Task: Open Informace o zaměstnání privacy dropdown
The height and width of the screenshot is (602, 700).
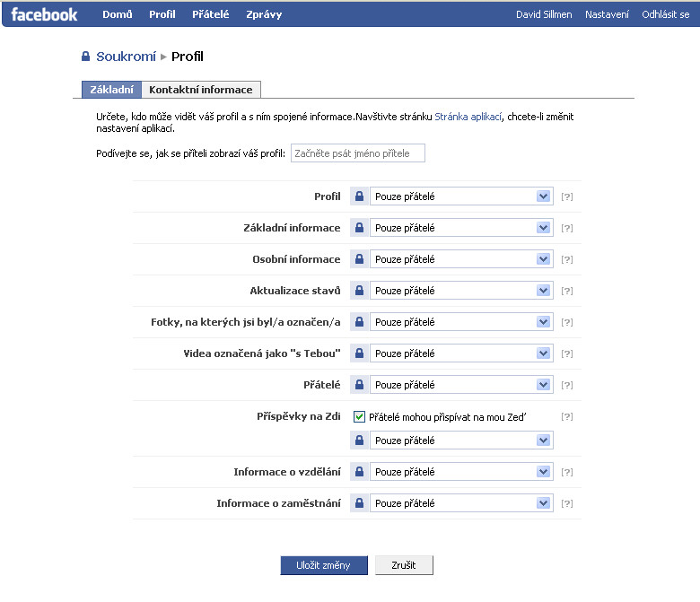Action: coord(461,503)
